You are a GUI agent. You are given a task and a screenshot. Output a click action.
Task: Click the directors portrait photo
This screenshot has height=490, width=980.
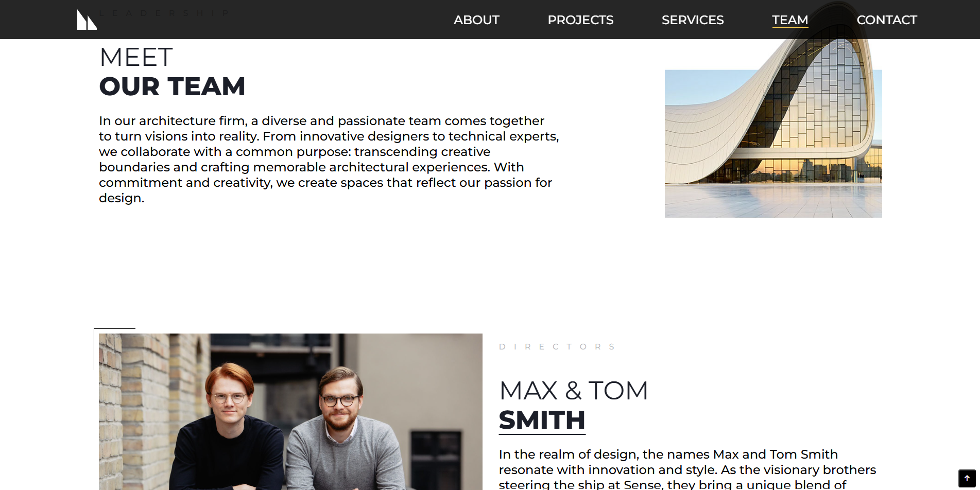pos(290,412)
